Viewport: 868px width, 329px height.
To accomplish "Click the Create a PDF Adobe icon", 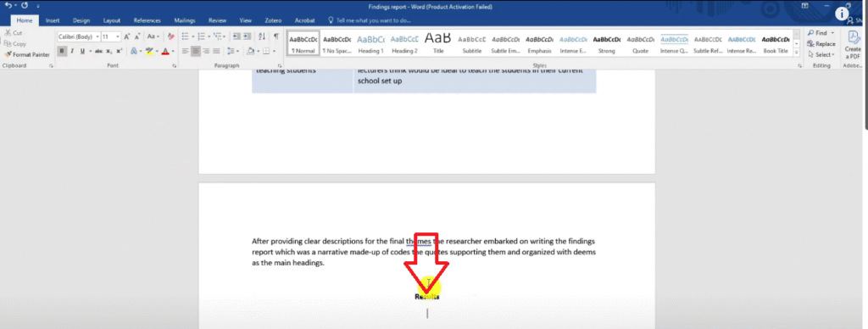I will 853,44.
